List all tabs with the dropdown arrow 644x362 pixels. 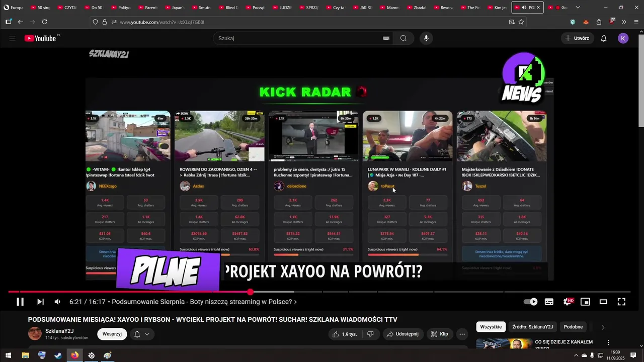click(578, 8)
